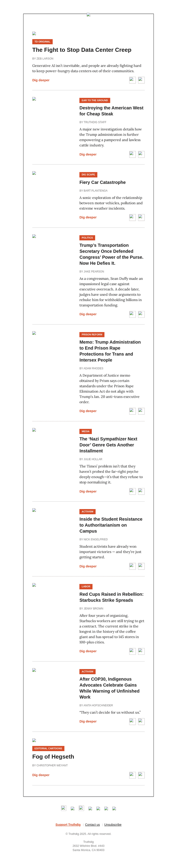The image size is (177, 868).
Task: Open thumbnail image above Fog of Hegseth
Action: click(34, 740)
